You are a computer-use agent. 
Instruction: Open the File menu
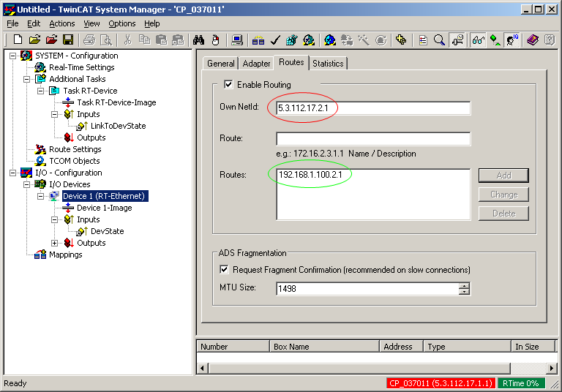pos(12,23)
